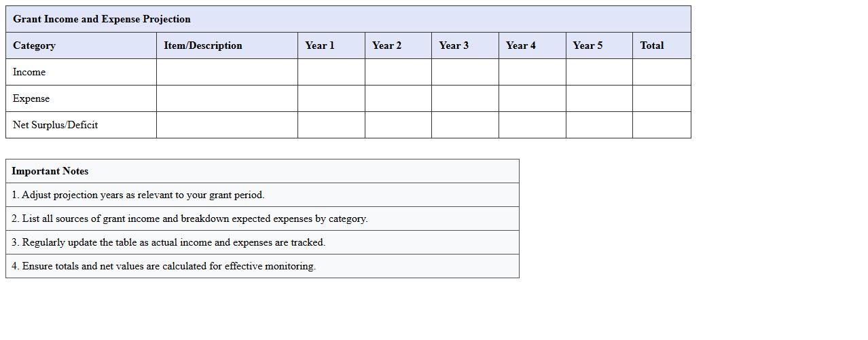
Task: Select the note about adjusting projection years
Action: (138, 195)
